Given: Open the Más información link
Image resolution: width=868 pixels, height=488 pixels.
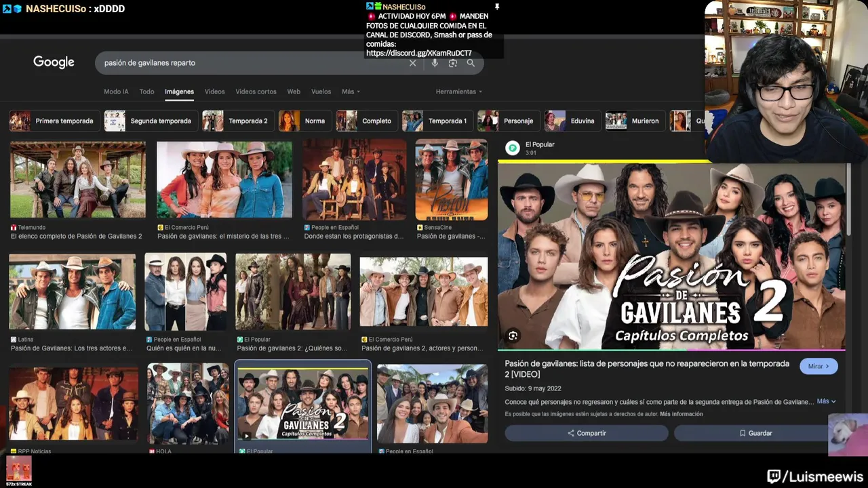Looking at the screenshot, I should coord(682,414).
